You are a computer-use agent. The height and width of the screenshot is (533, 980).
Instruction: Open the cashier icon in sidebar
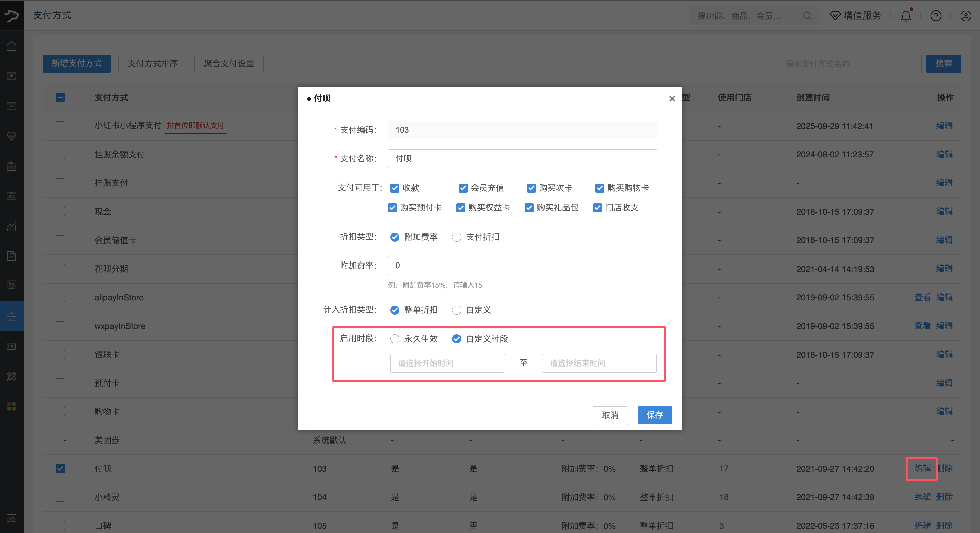[x=11, y=76]
